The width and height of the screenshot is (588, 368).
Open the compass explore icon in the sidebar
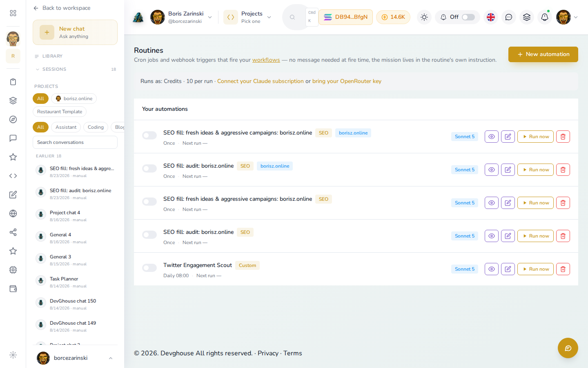tap(13, 119)
